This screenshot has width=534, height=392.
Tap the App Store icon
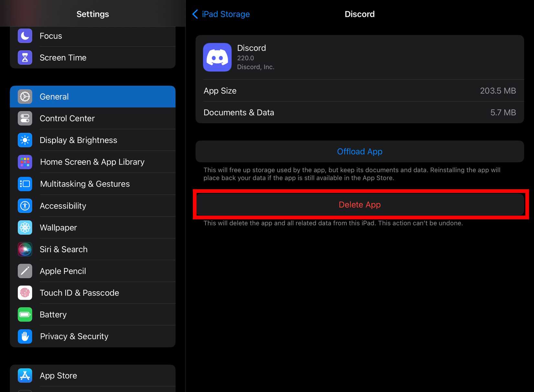[x=25, y=376]
